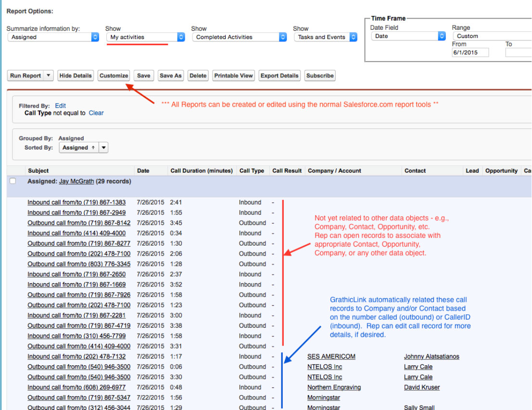Open the Date Field dropdown
The height and width of the screenshot is (410, 532).
(408, 36)
